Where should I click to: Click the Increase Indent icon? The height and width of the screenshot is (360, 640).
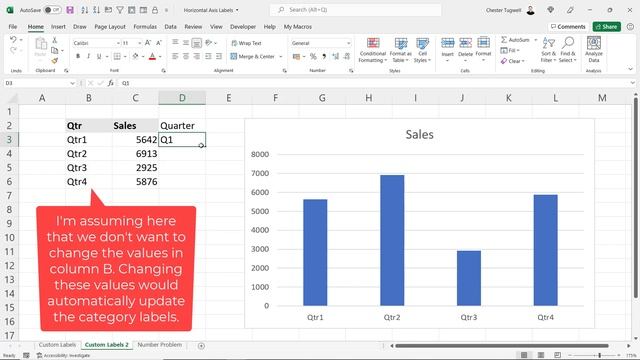pos(219,56)
